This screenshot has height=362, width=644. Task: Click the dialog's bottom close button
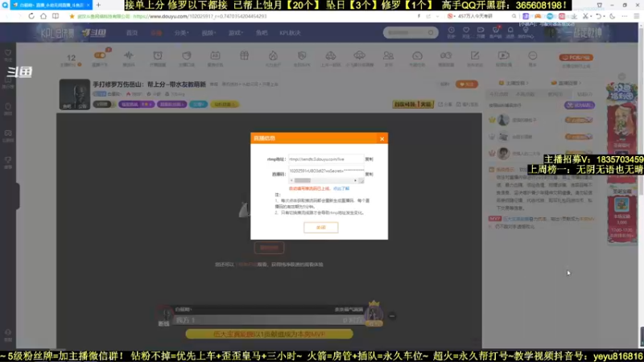coord(320,228)
